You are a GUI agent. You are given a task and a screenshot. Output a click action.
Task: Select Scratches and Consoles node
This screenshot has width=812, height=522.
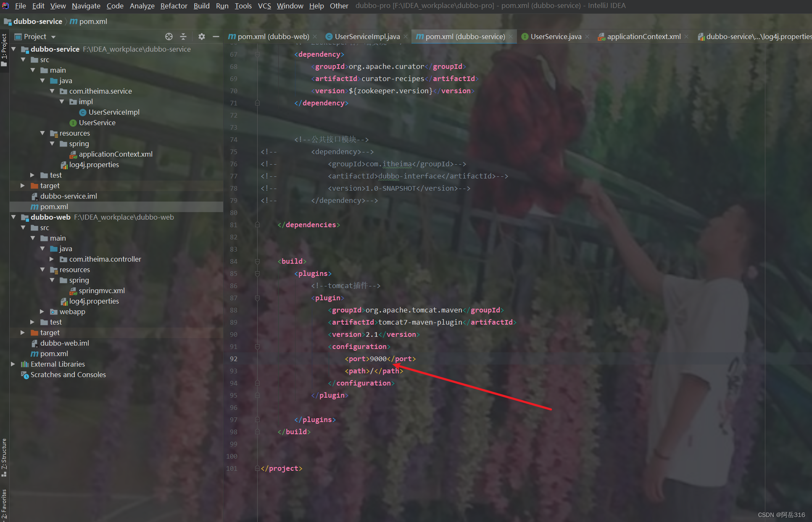pyautogui.click(x=68, y=375)
